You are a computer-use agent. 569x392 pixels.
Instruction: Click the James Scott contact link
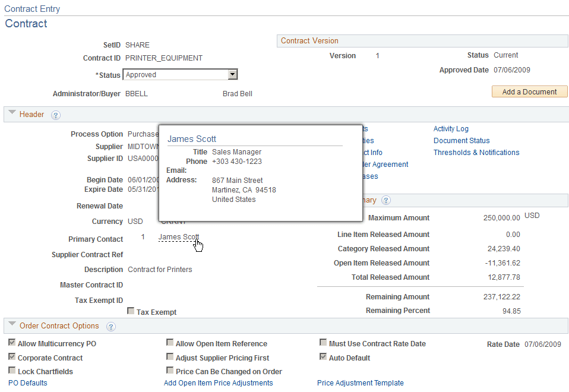coord(178,236)
